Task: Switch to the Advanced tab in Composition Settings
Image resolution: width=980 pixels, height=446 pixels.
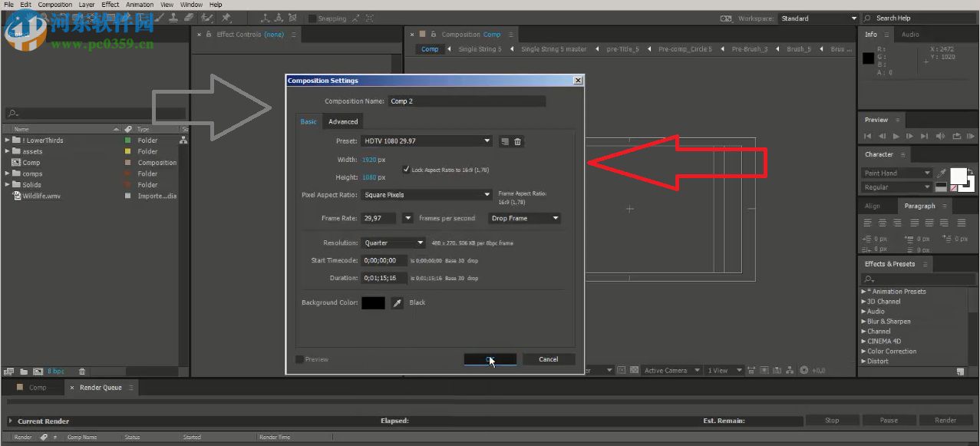Action: 343,121
